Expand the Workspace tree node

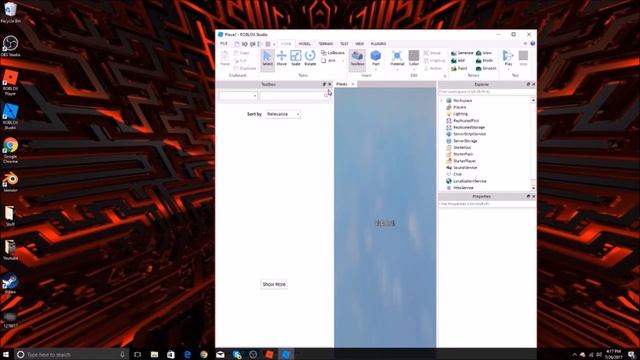tap(441, 100)
